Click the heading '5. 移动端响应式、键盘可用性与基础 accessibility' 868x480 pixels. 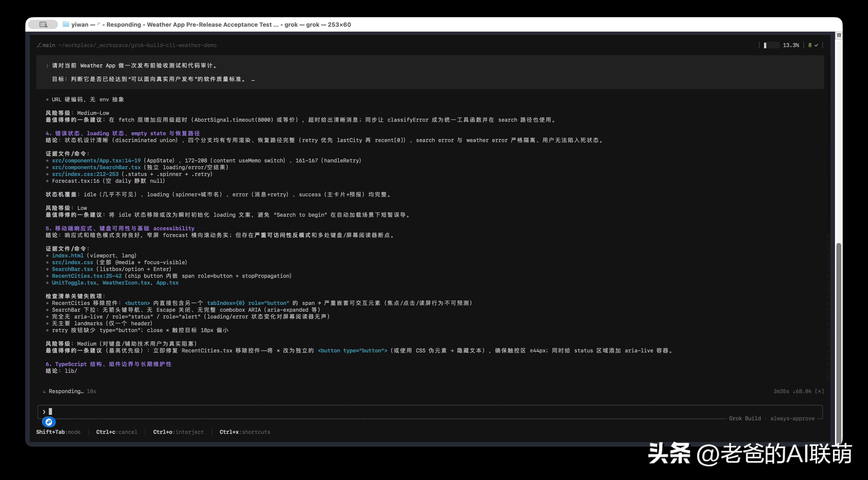pyautogui.click(x=120, y=228)
